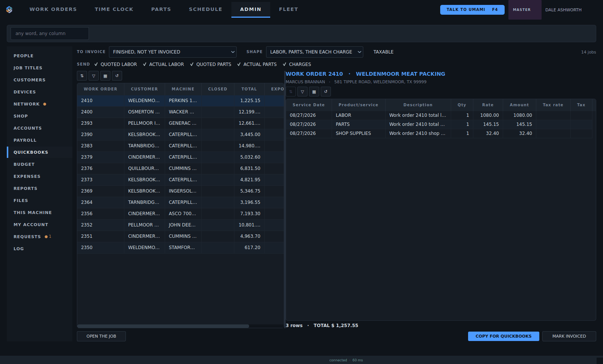603x364 pixels.
Task: Click the Dale Ashworth user name
Action: pyautogui.click(x=563, y=10)
